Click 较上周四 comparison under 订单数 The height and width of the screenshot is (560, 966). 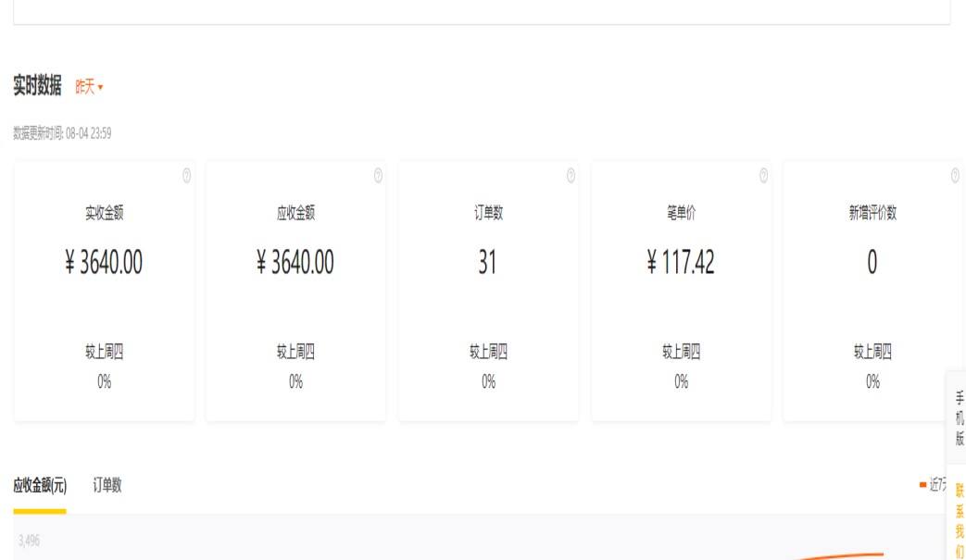click(x=488, y=352)
